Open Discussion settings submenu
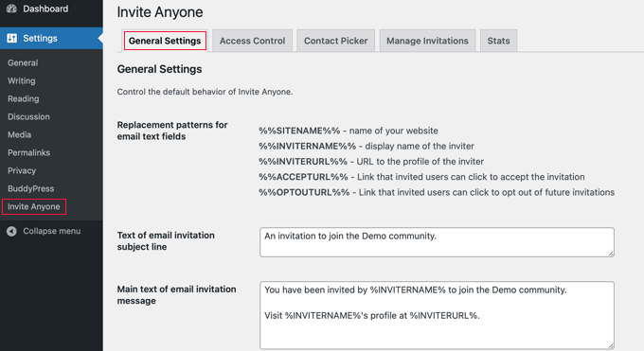 pyautogui.click(x=28, y=116)
